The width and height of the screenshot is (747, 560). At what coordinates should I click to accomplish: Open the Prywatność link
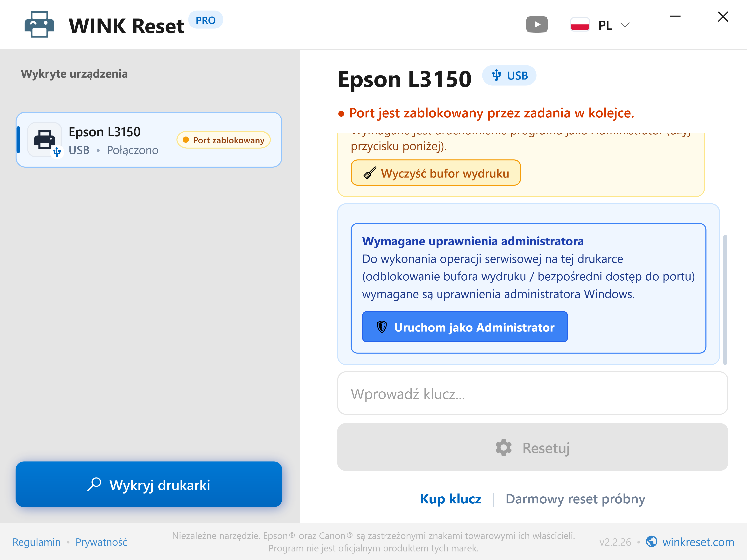tap(101, 542)
